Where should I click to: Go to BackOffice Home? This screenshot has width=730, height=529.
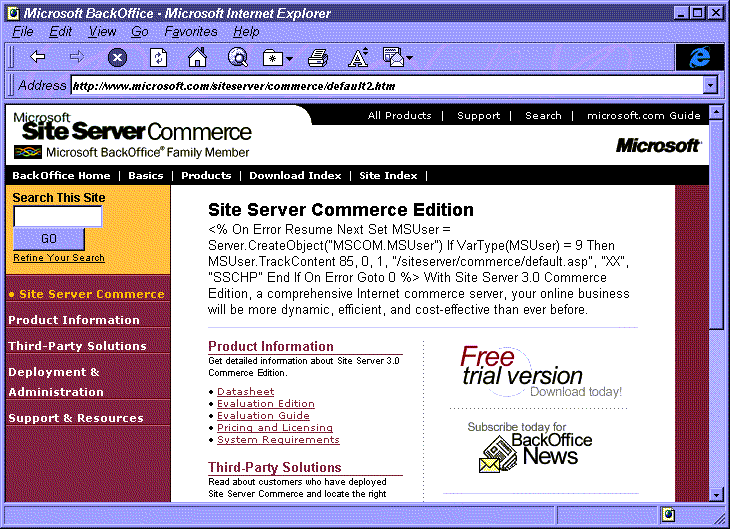point(61,176)
